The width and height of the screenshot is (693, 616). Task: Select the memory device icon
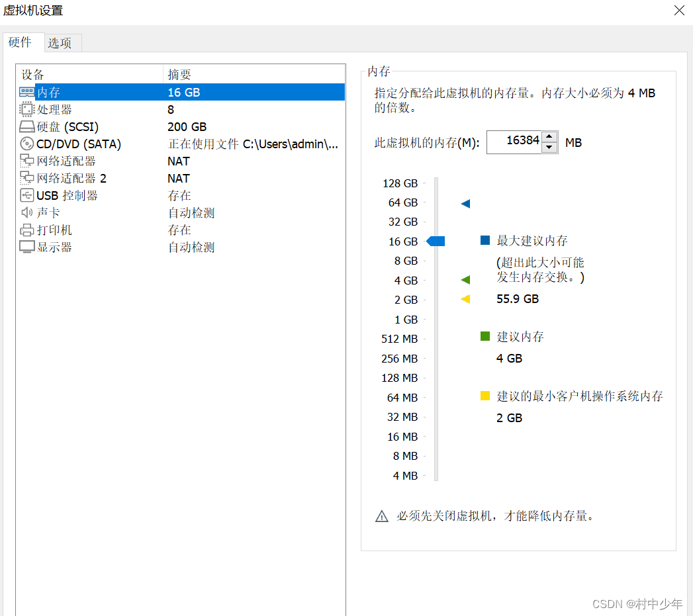pos(26,92)
